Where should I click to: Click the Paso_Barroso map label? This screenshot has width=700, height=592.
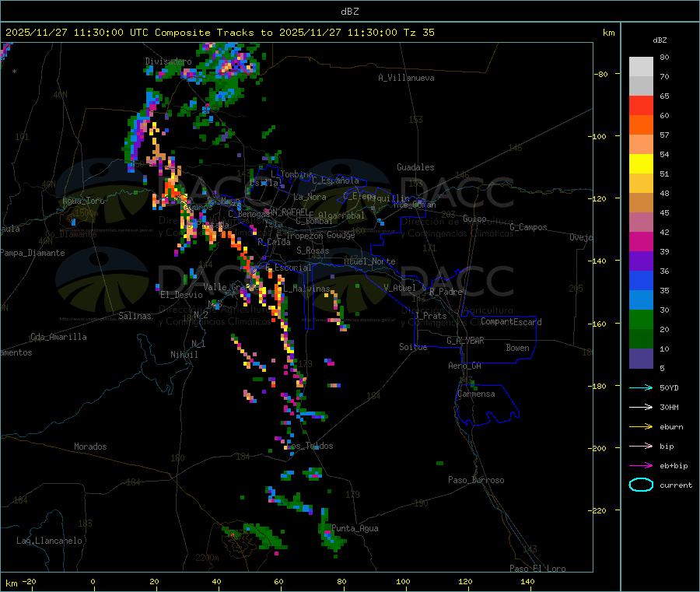coord(476,481)
